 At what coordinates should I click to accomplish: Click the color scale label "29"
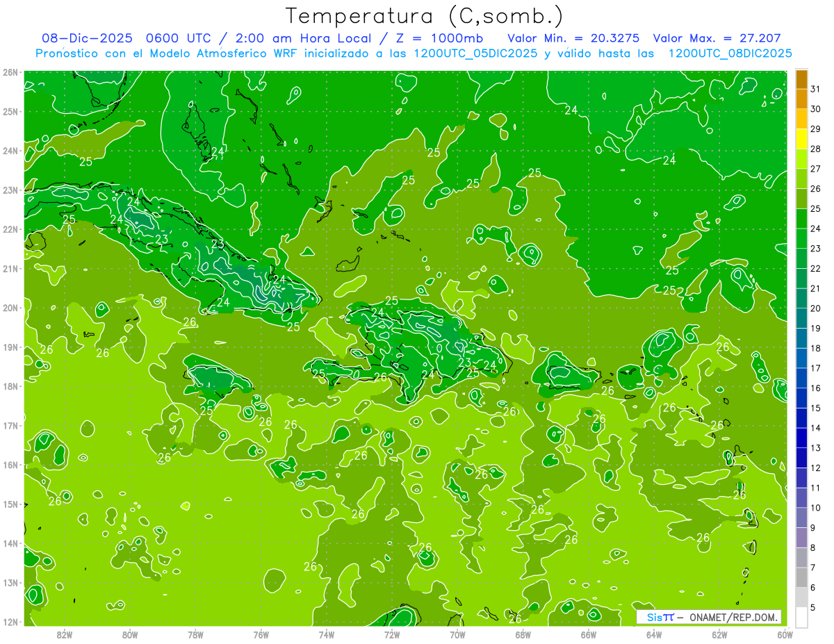[x=815, y=129]
